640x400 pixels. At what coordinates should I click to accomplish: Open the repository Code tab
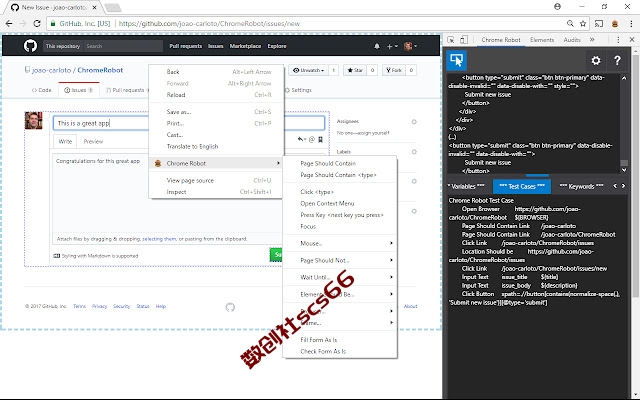[x=42, y=90]
